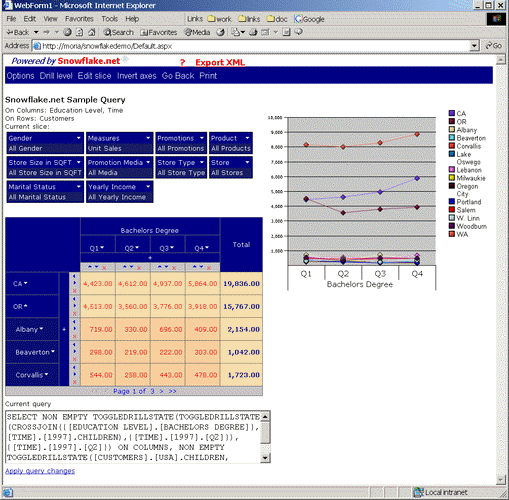Image resolution: width=509 pixels, height=500 pixels.
Task: Click the red X remove icon under Q4
Action: [x=209, y=268]
